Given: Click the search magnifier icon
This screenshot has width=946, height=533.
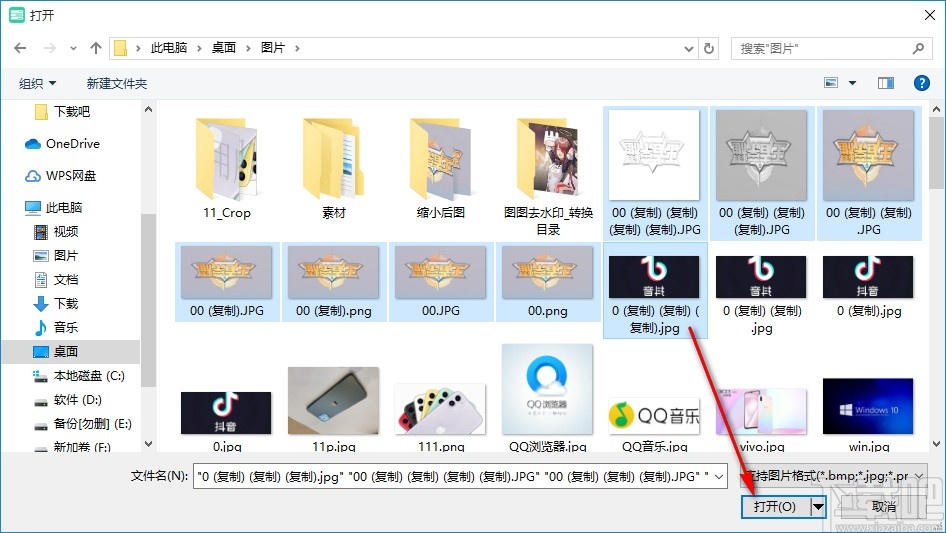Looking at the screenshot, I should point(918,48).
